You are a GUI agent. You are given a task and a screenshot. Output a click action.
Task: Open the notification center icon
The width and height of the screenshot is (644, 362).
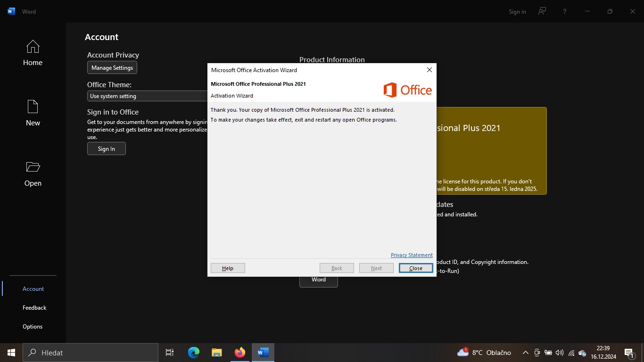[628, 353]
